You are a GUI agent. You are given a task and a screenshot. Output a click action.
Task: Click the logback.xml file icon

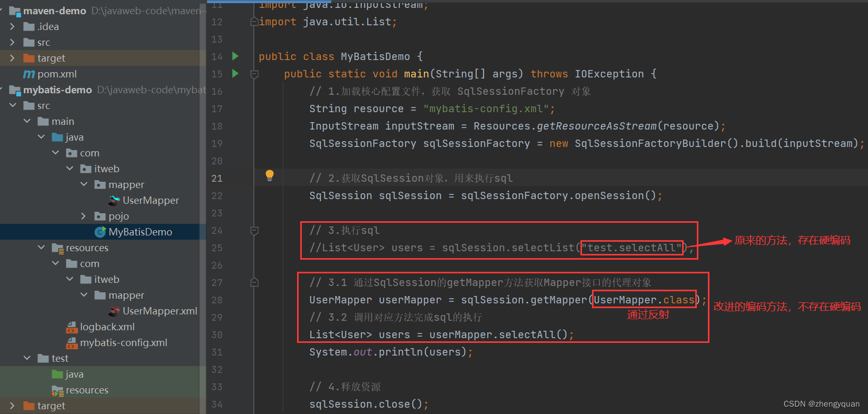click(72, 327)
